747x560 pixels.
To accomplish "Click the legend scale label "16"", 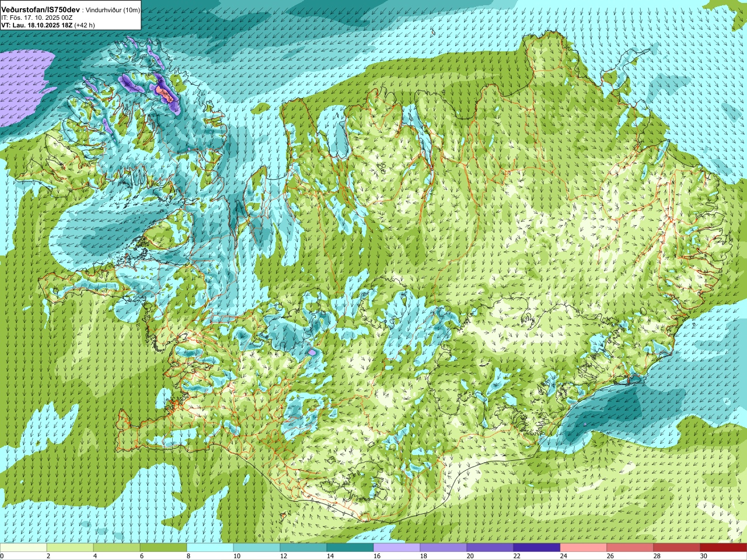I will [377, 556].
